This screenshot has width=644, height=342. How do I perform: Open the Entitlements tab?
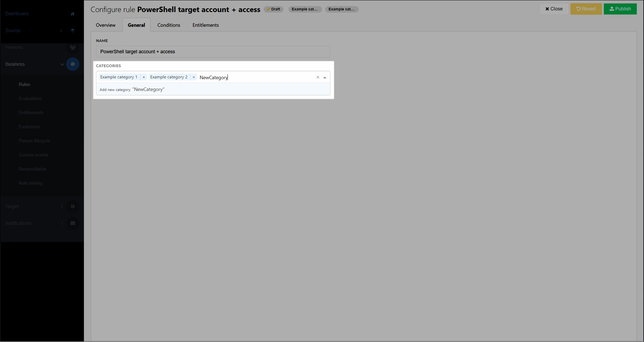(x=205, y=25)
